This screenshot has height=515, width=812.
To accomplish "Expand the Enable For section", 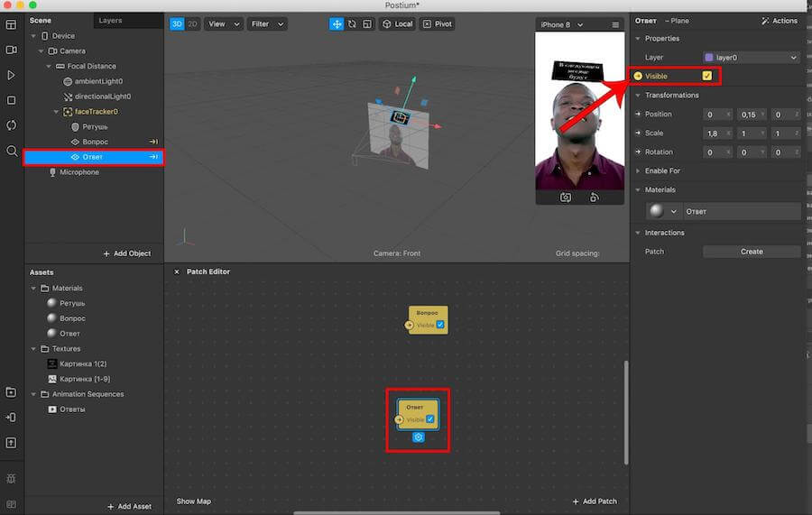I will click(x=639, y=170).
